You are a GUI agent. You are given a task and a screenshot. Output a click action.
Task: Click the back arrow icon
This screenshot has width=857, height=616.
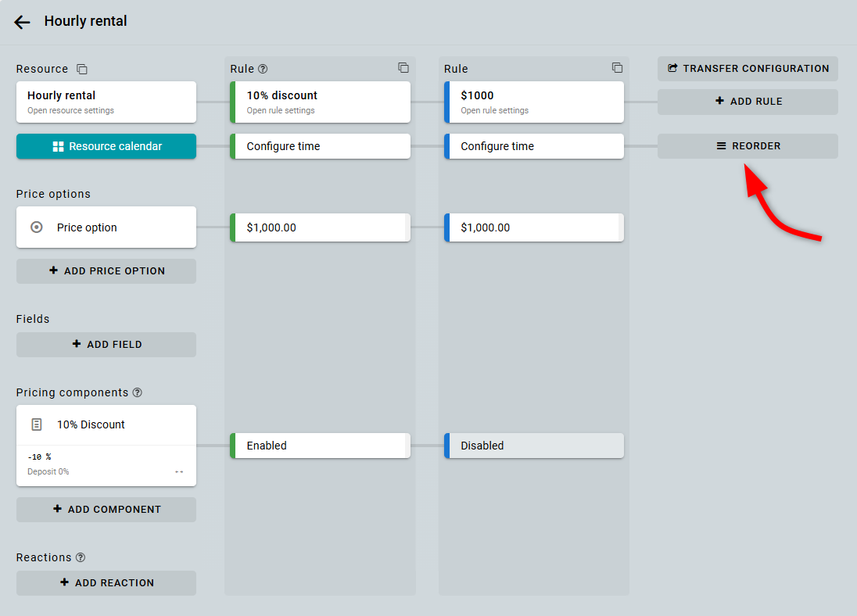tap(22, 22)
